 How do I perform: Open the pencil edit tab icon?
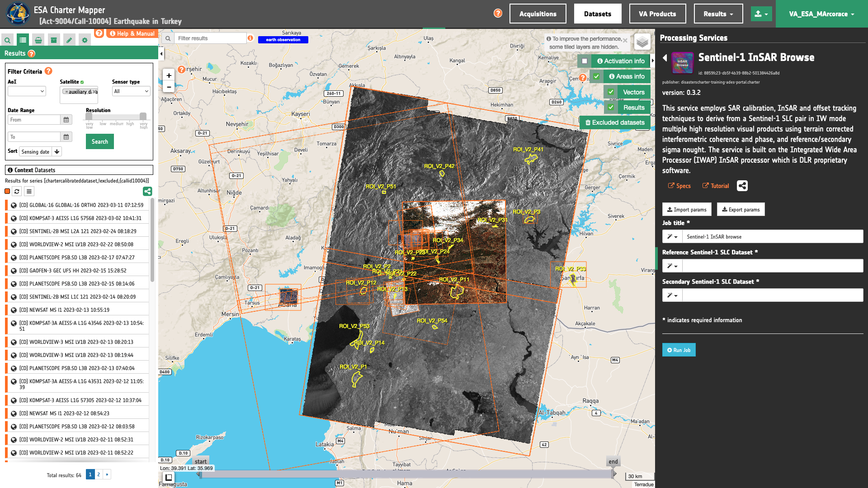tap(69, 40)
